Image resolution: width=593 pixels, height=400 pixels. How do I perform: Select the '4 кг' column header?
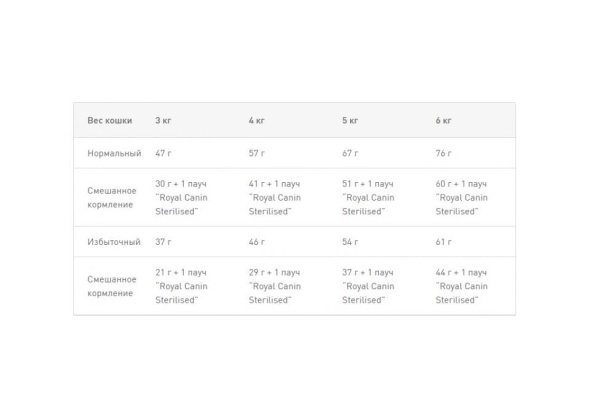256,121
